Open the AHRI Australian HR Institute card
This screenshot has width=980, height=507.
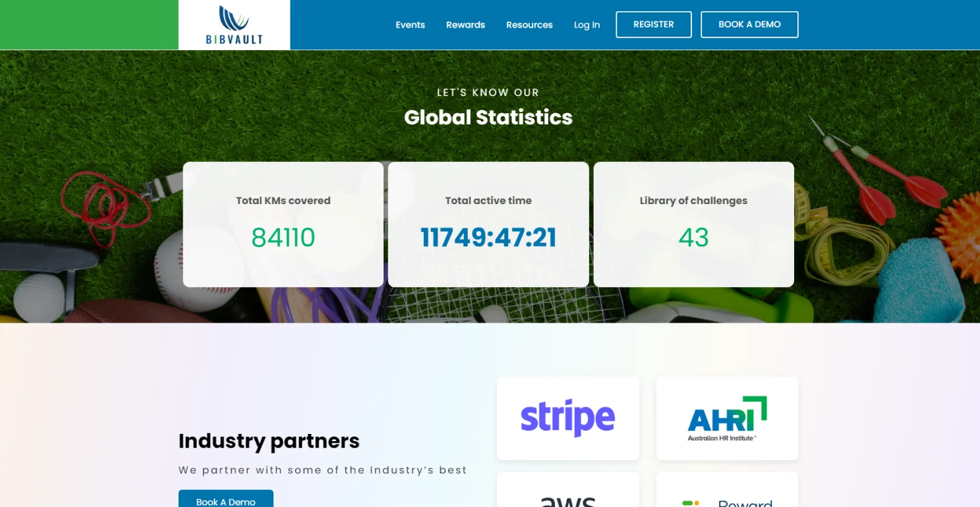[x=727, y=418]
